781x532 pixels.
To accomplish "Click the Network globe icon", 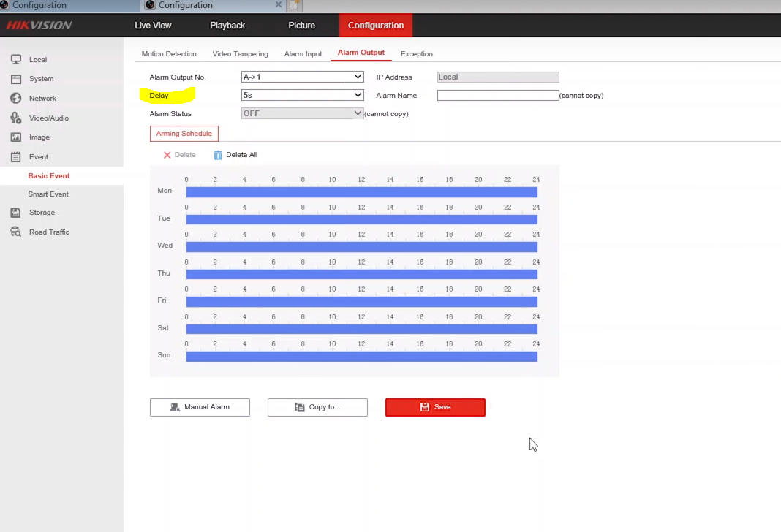I will [15, 98].
